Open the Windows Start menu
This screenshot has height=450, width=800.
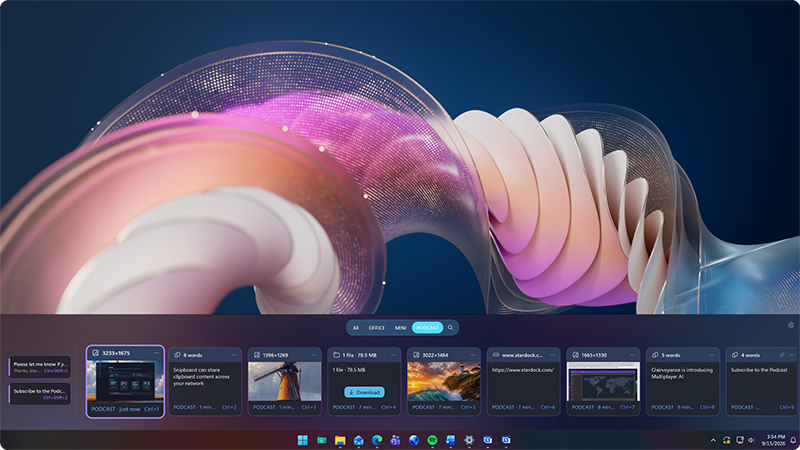tap(303, 440)
